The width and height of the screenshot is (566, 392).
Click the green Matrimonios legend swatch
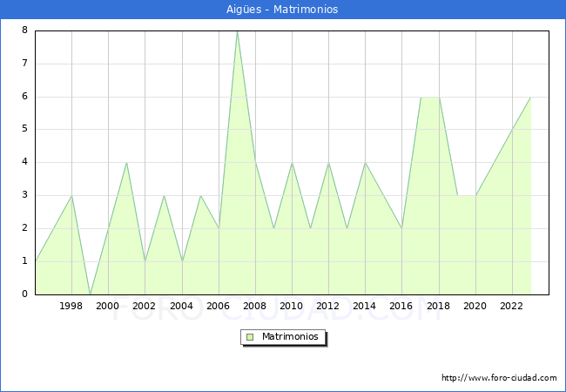(250, 337)
